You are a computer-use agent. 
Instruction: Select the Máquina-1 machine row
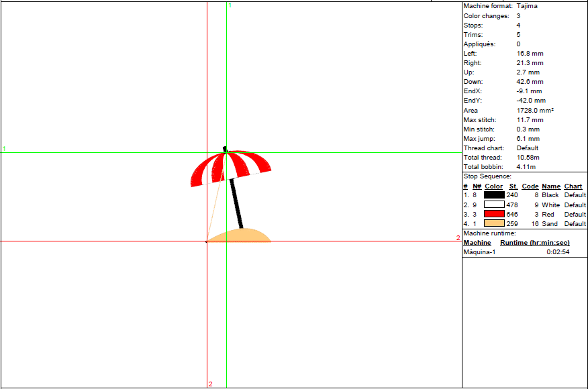click(479, 252)
